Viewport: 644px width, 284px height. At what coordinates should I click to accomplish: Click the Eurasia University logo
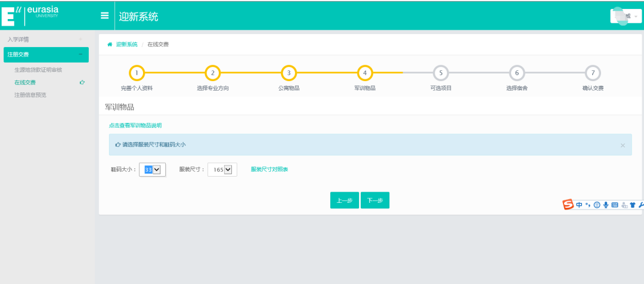click(30, 16)
